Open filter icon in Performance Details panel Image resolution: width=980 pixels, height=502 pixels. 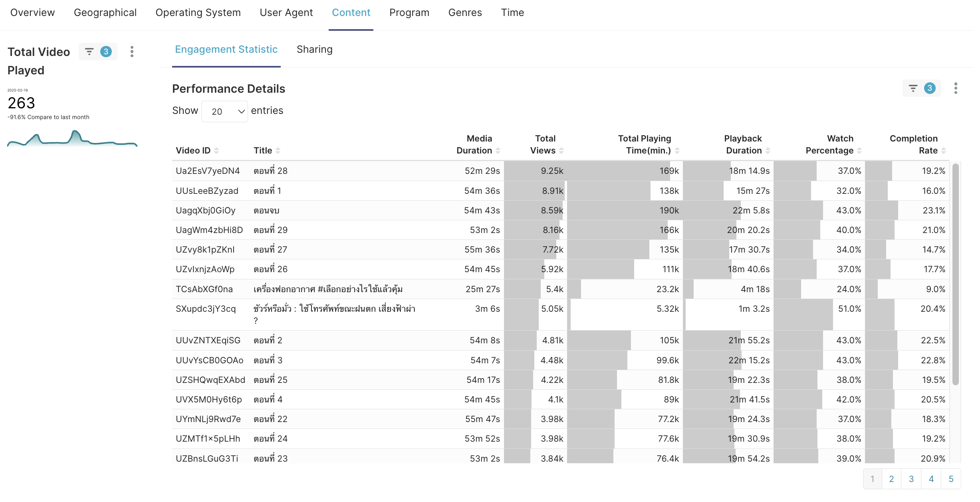tap(921, 88)
